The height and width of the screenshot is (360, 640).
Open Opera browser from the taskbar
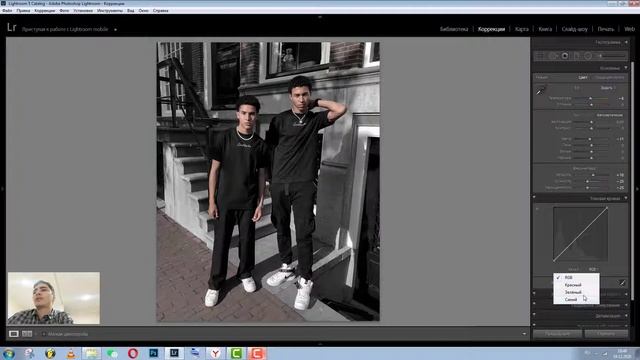tap(133, 353)
